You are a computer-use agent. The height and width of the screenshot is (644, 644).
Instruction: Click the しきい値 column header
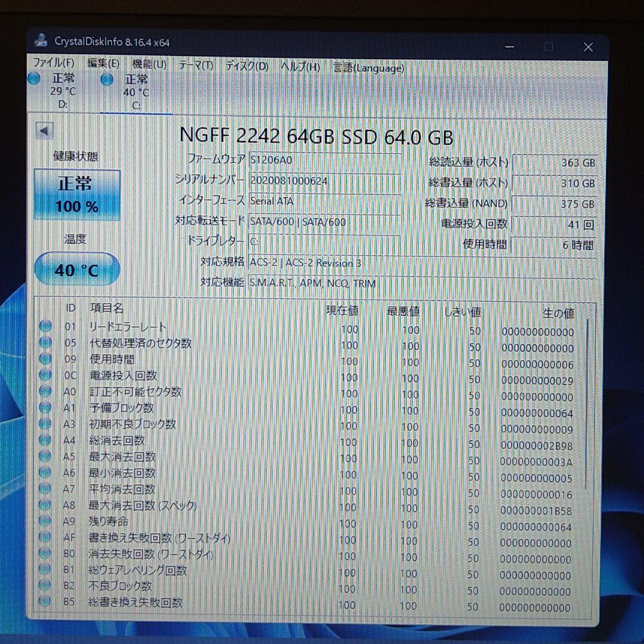point(463,312)
